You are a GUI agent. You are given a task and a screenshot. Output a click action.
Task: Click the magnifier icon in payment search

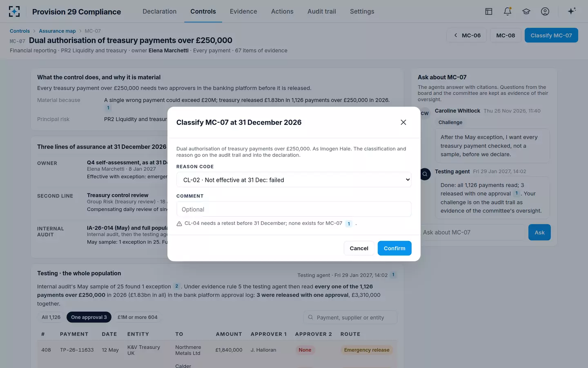coord(311,317)
